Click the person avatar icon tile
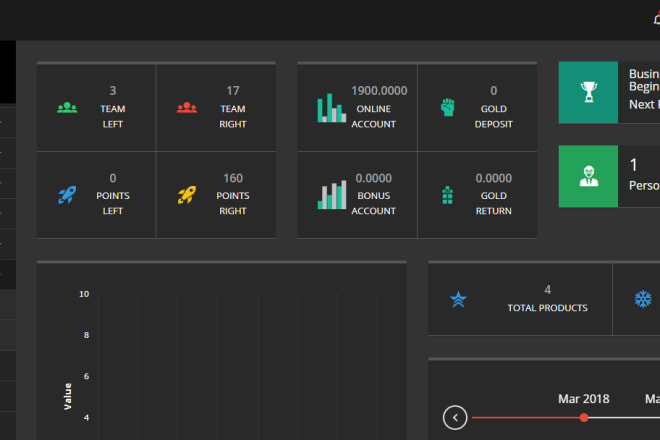Viewport: 660px width, 440px height. 588,176
